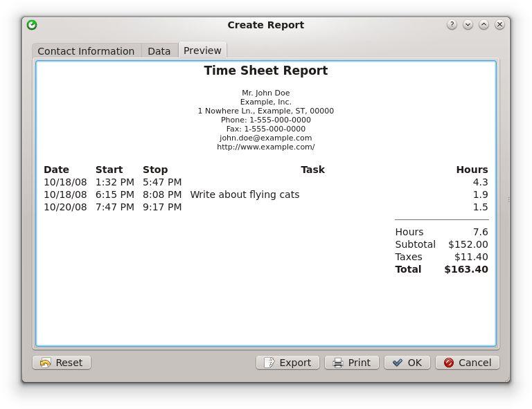Click the name Mr. John Doe
This screenshot has width=532, height=409.
pos(266,93)
